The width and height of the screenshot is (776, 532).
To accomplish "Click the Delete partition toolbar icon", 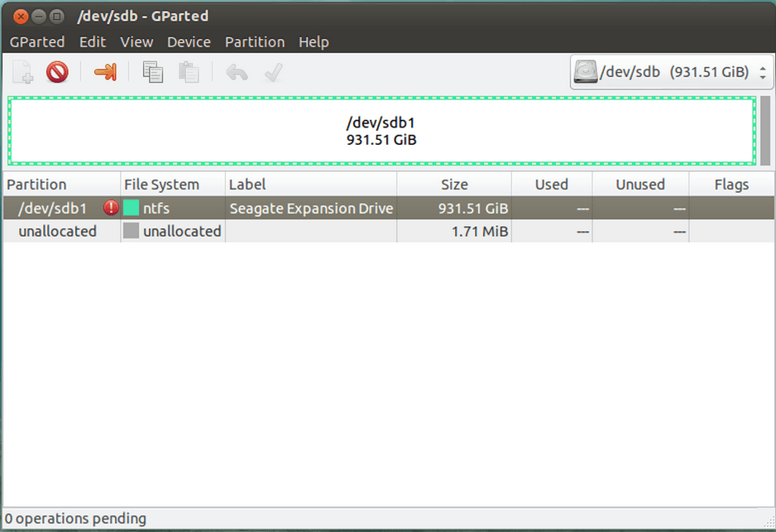I will [57, 73].
